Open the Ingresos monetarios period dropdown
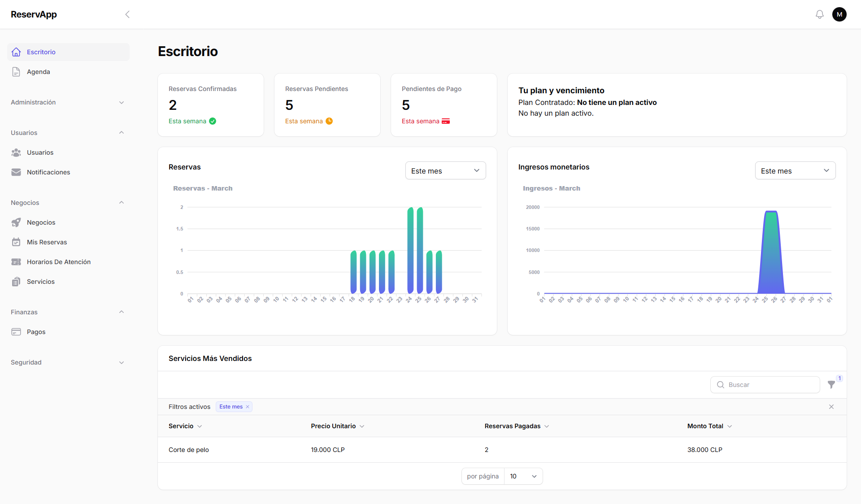Screen dimensions: 861x504 point(795,171)
